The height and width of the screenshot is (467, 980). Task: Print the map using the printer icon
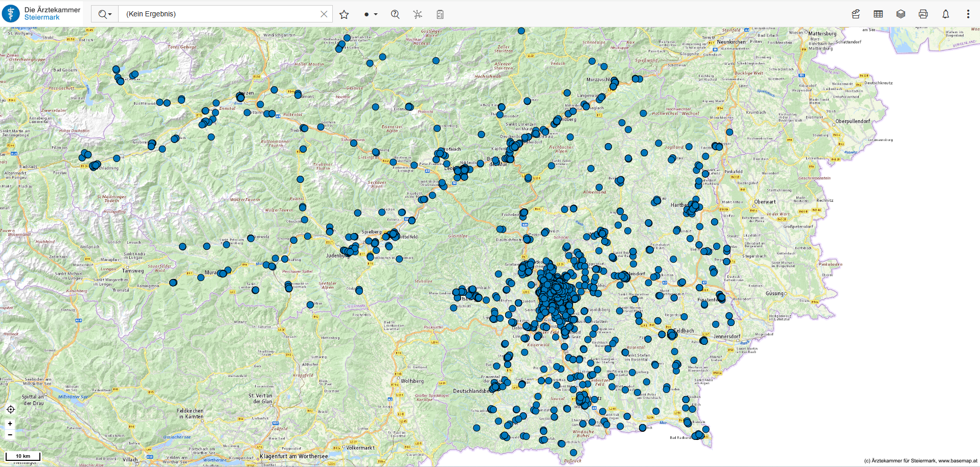[x=923, y=14]
